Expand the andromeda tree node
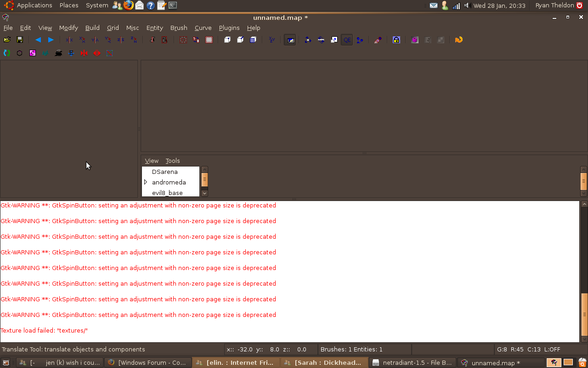The height and width of the screenshot is (368, 588). click(146, 182)
